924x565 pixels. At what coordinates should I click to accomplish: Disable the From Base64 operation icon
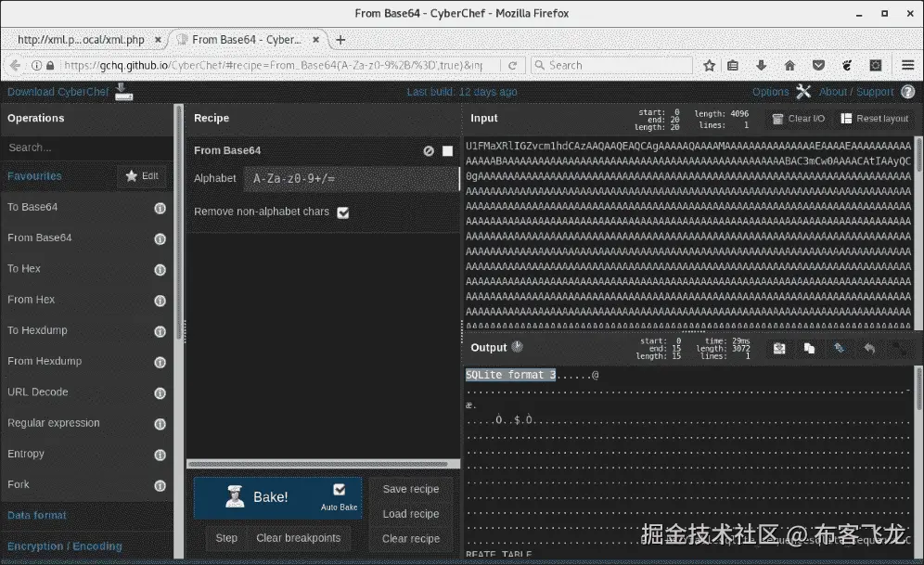pyautogui.click(x=429, y=151)
